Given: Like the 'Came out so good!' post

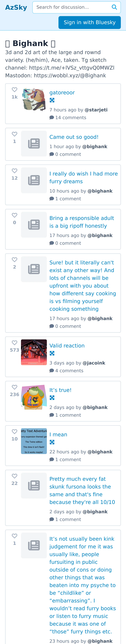Looking at the screenshot, I should click(x=15, y=134).
